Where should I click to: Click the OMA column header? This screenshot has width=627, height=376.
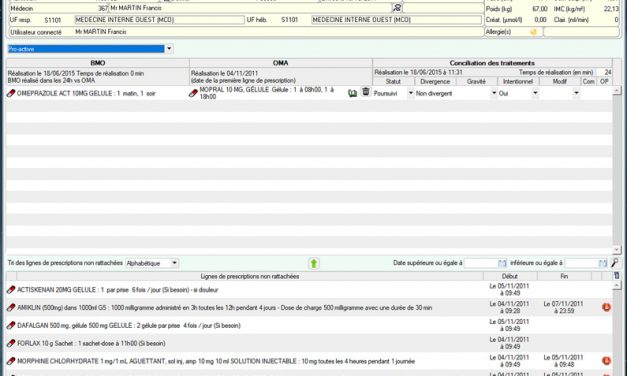point(281,63)
